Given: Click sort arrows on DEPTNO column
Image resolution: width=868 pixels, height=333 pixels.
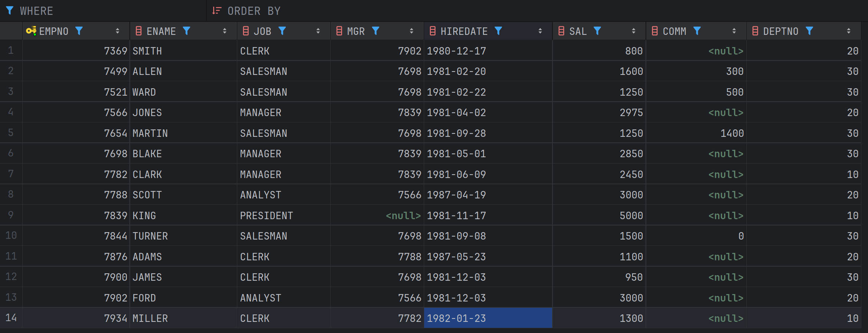Looking at the screenshot, I should pyautogui.click(x=849, y=31).
